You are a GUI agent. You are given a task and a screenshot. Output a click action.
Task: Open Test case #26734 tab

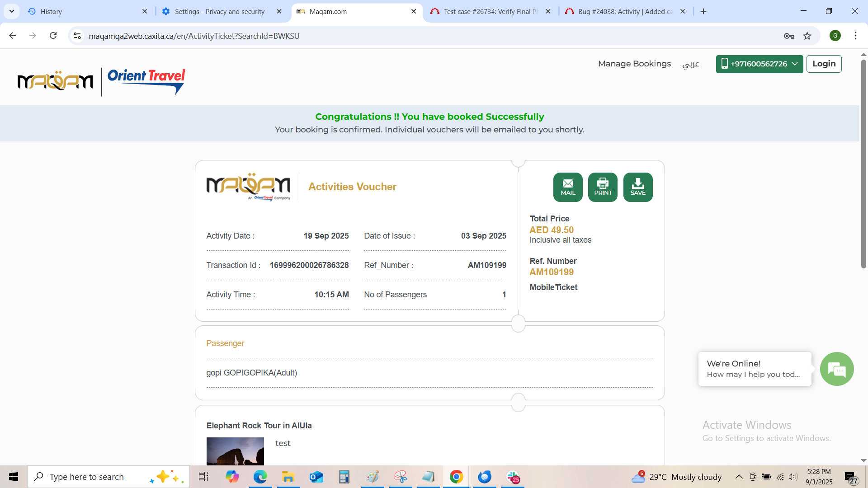coord(490,12)
